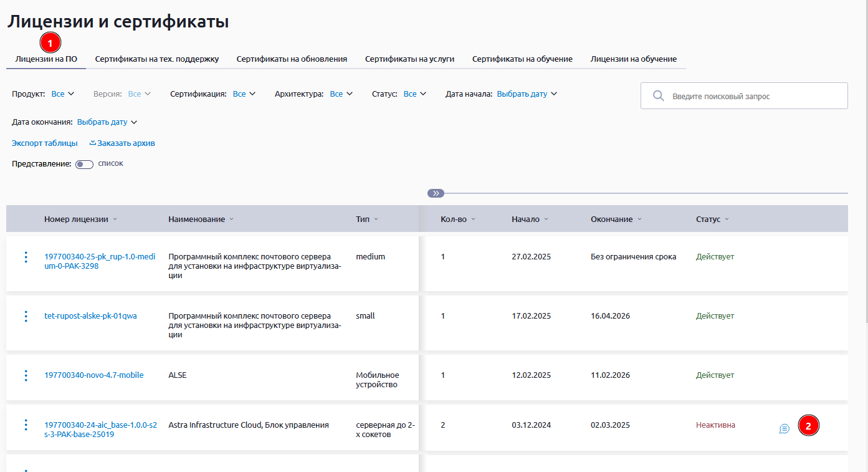
Task: Open the Статус filter dropdown
Action: click(414, 94)
